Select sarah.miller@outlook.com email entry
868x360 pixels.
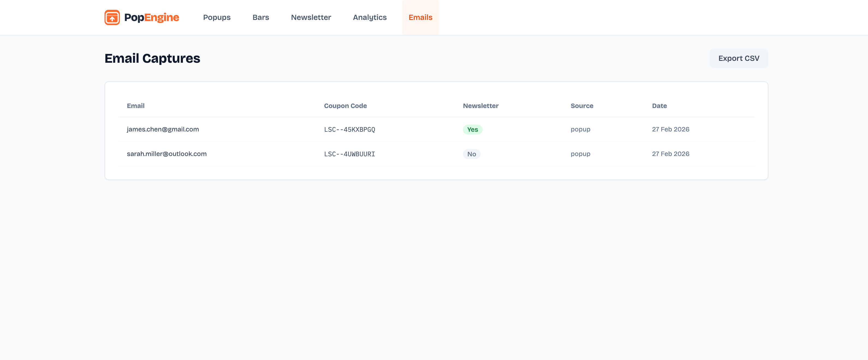[167, 154]
